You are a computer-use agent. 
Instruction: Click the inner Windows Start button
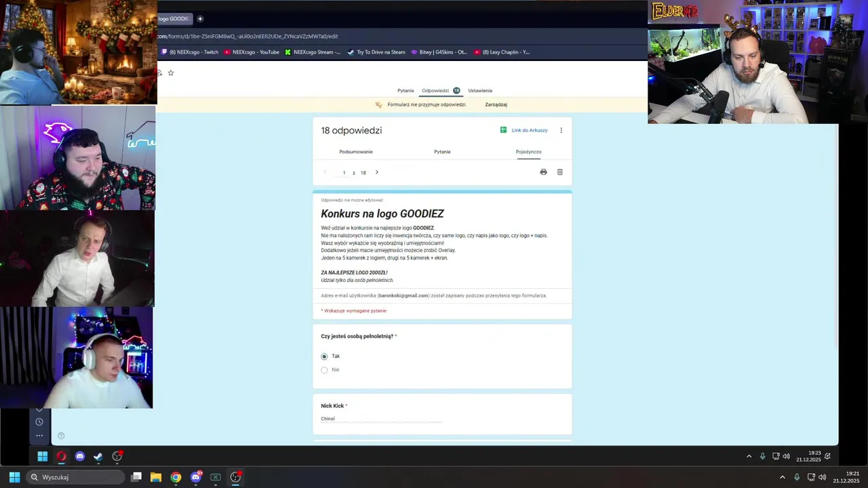pyautogui.click(x=43, y=456)
